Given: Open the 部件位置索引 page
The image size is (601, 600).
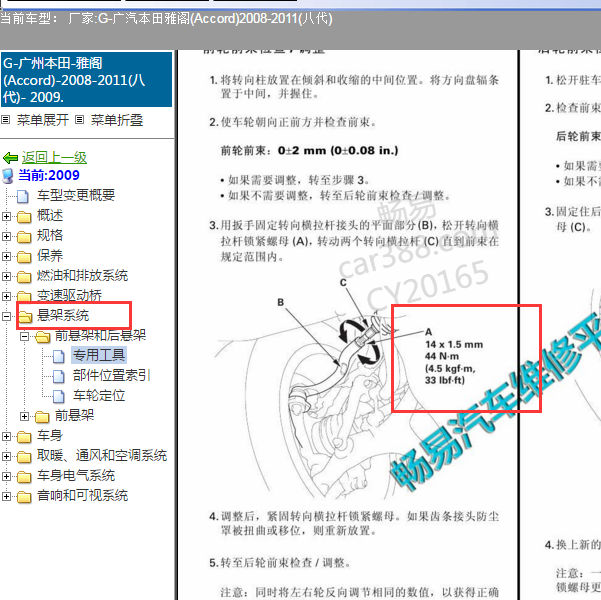Looking at the screenshot, I should [x=112, y=375].
